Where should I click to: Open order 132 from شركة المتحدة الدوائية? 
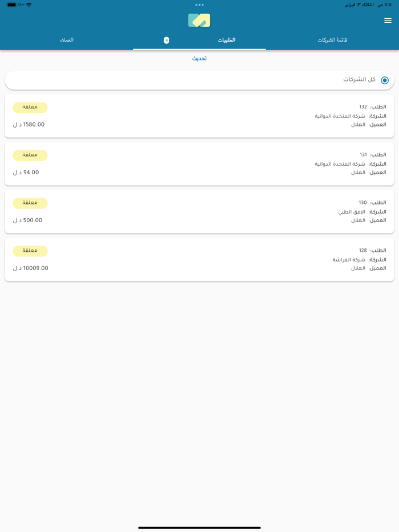(x=199, y=116)
